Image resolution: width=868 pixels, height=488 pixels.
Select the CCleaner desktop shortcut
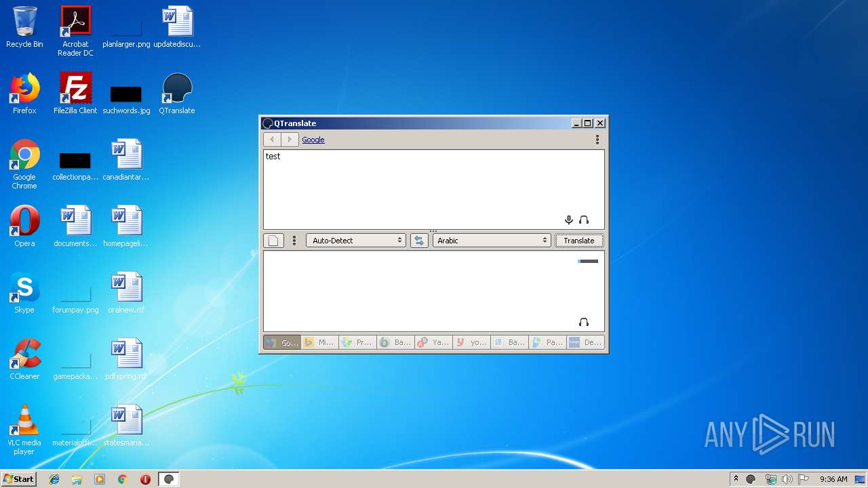pos(24,359)
